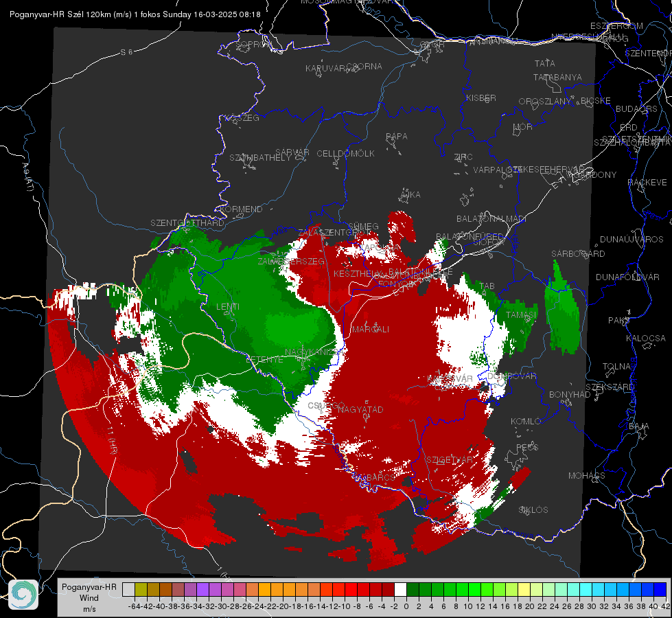
Task: Click the NAGYKANIZSA city label
Action: pos(313,352)
